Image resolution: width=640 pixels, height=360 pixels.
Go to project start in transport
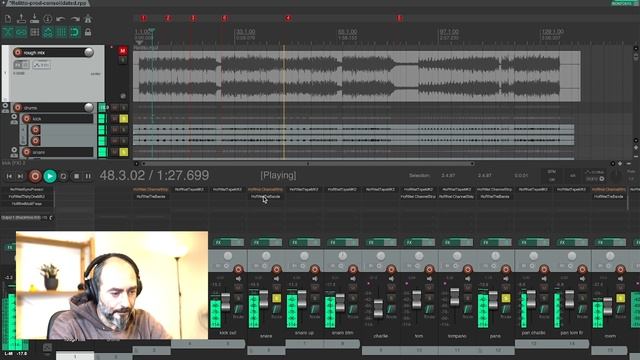pos(9,176)
